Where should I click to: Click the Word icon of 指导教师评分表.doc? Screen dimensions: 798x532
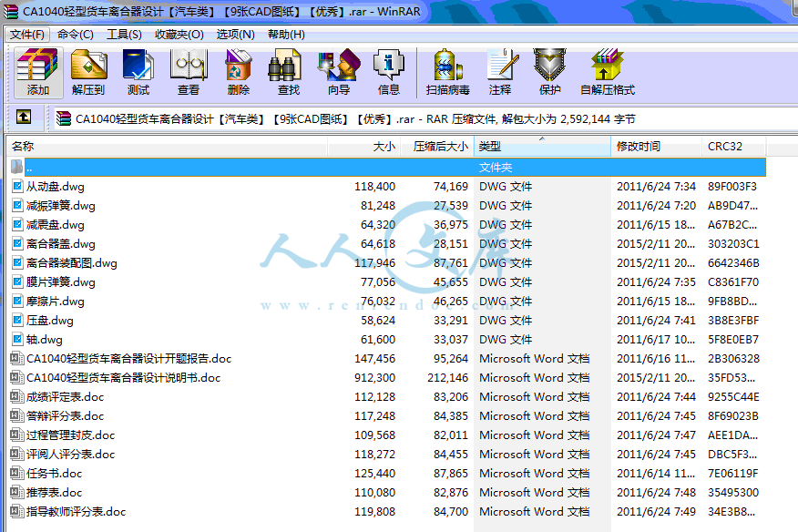pyautogui.click(x=16, y=511)
